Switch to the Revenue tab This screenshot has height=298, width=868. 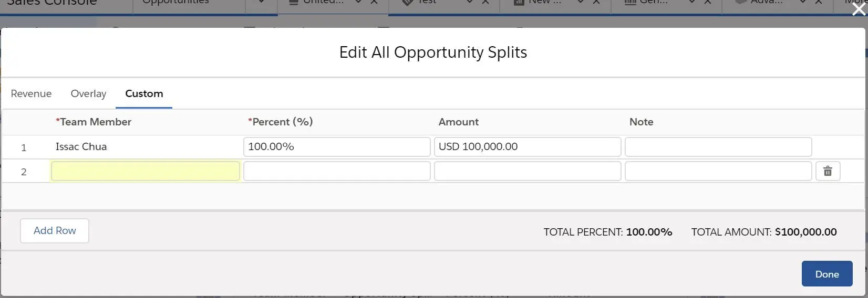(31, 93)
